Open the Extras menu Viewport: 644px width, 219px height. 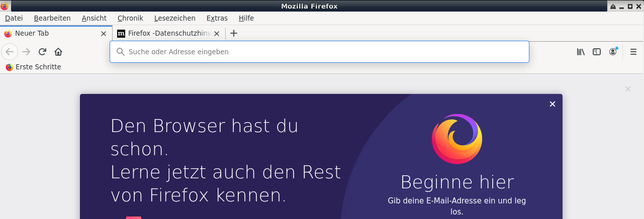point(217,18)
